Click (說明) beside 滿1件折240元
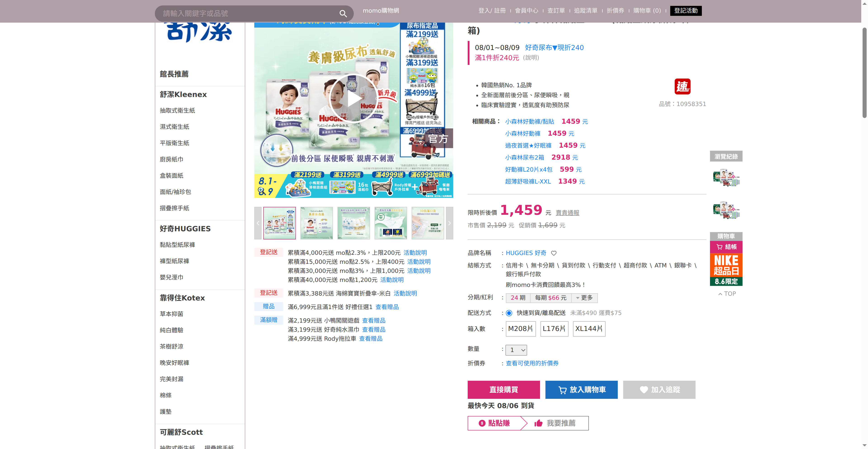The image size is (868, 449). coord(531,58)
